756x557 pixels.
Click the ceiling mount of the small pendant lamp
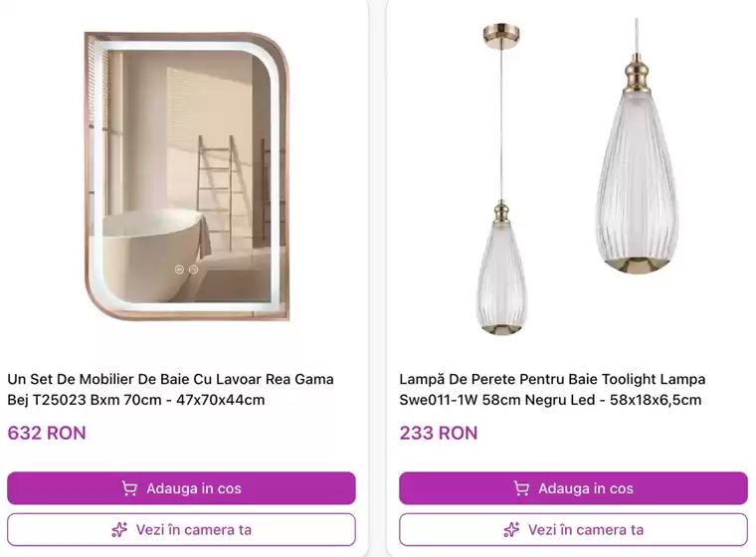501,33
